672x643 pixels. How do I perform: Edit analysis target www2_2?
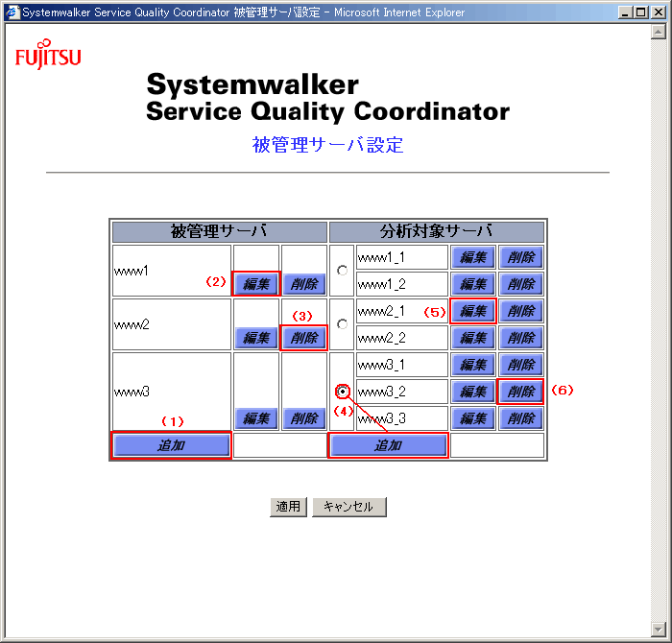coord(473,338)
